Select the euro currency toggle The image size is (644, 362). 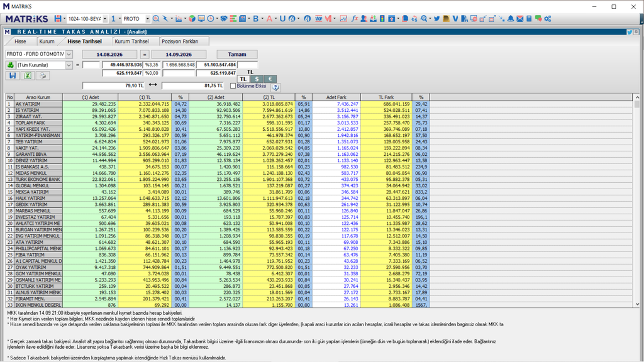tap(270, 79)
